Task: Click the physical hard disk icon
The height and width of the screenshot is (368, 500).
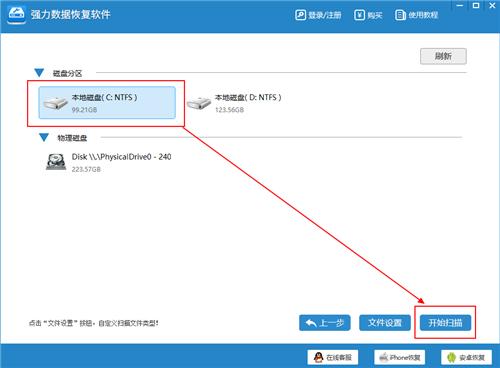Action: click(x=56, y=162)
